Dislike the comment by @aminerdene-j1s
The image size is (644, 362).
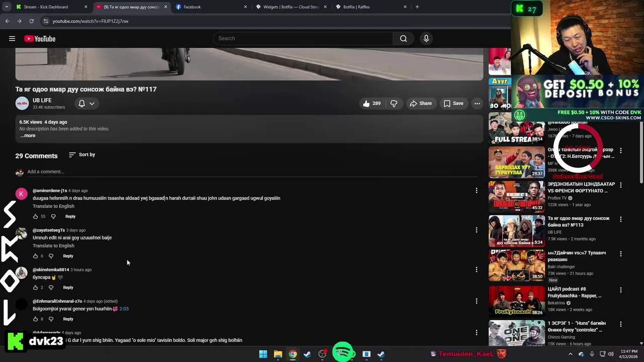tap(53, 217)
